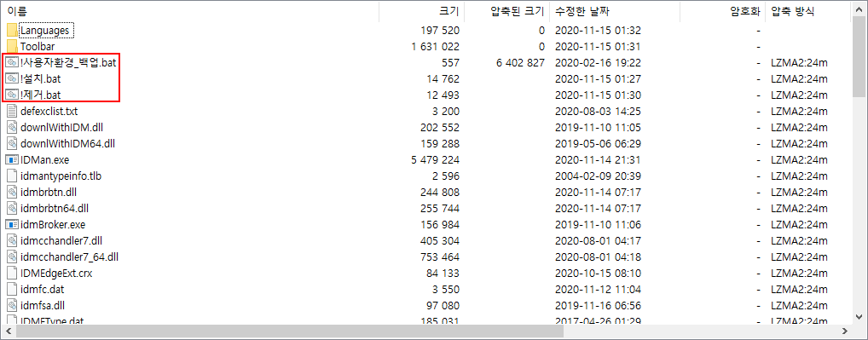Click the vertical scrollbar down arrow
Image resolution: width=868 pixels, height=340 pixels.
pyautogui.click(x=859, y=317)
